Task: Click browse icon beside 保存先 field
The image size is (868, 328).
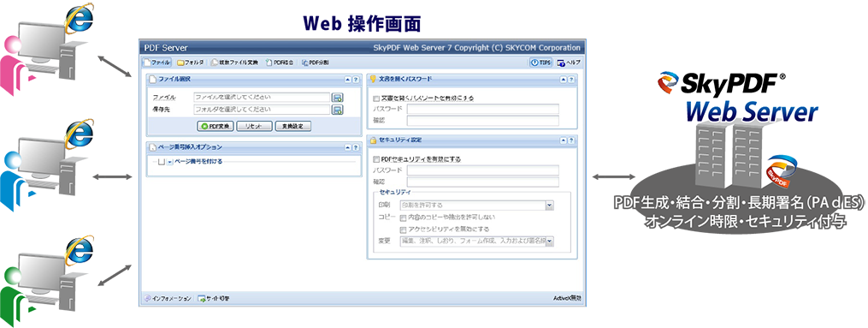Action: (x=337, y=109)
